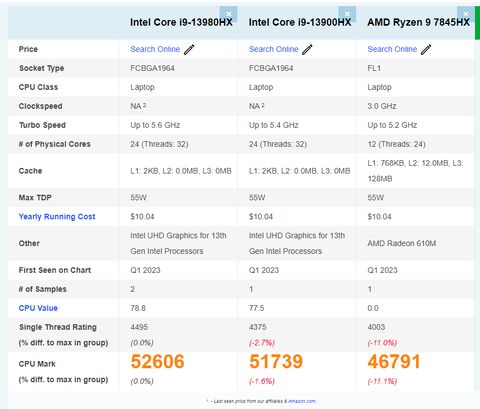Click the FL1 socket type value
This screenshot has height=409, width=480.
point(374,68)
